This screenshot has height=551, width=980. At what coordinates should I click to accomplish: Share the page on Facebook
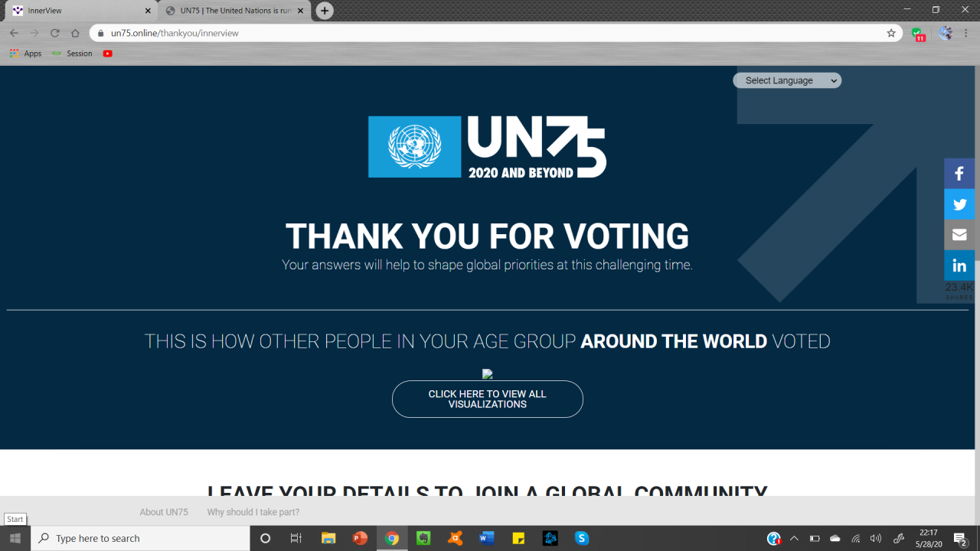pos(959,174)
